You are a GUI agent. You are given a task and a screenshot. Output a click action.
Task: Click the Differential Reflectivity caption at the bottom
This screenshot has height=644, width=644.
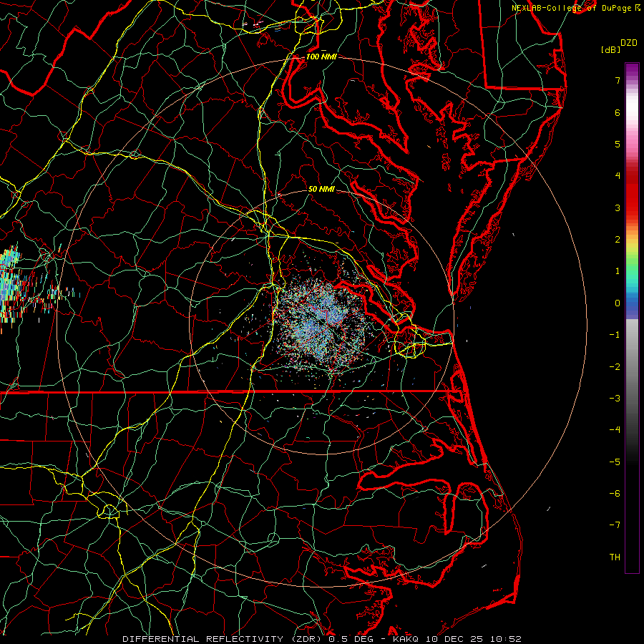coord(322,639)
